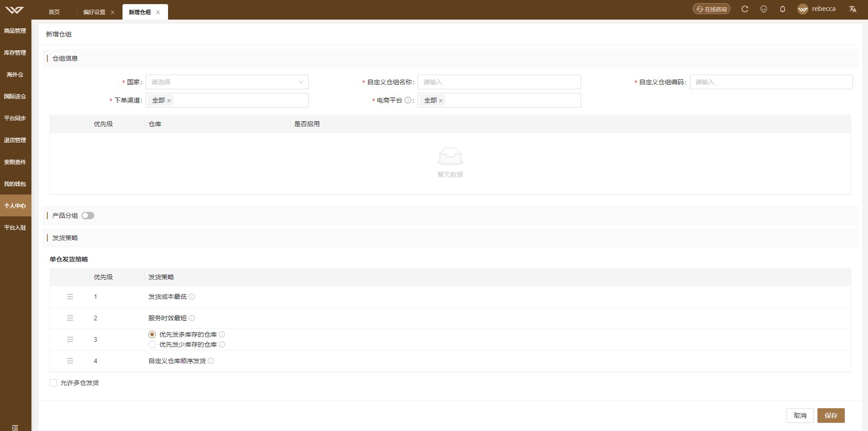
Task: Open 国际送仓 in sidebar
Action: pos(15,97)
